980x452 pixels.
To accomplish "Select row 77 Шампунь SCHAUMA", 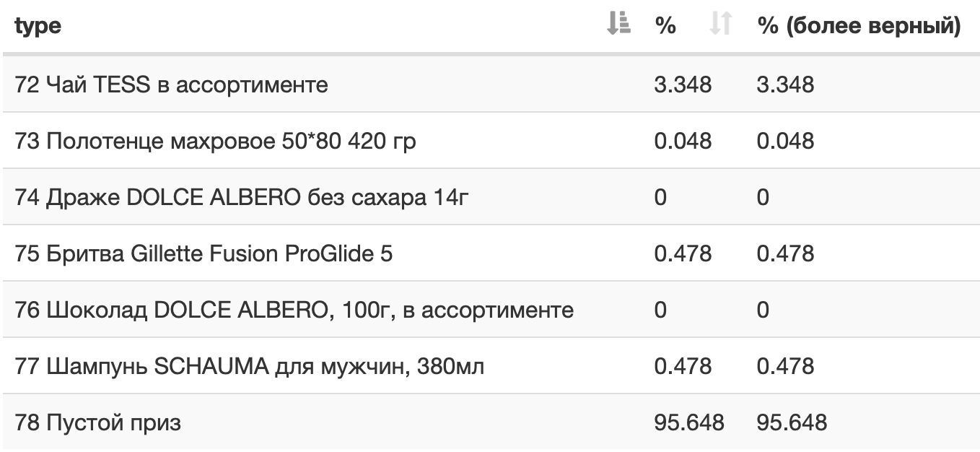I will [490, 366].
